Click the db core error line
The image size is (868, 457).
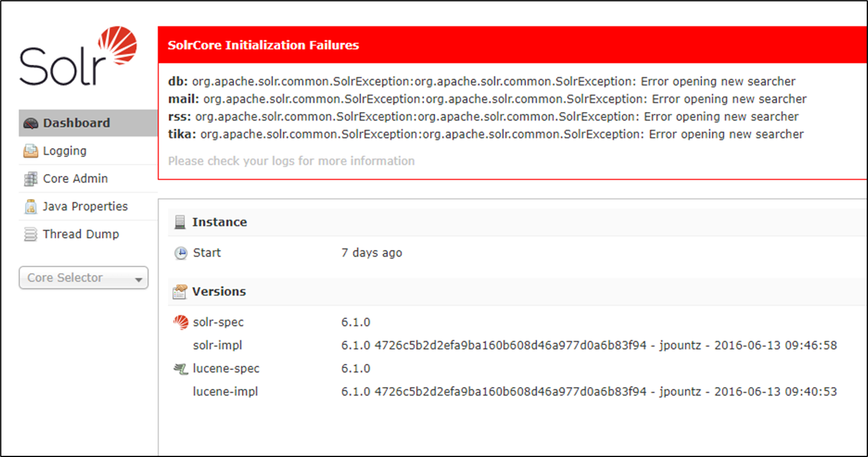[481, 81]
